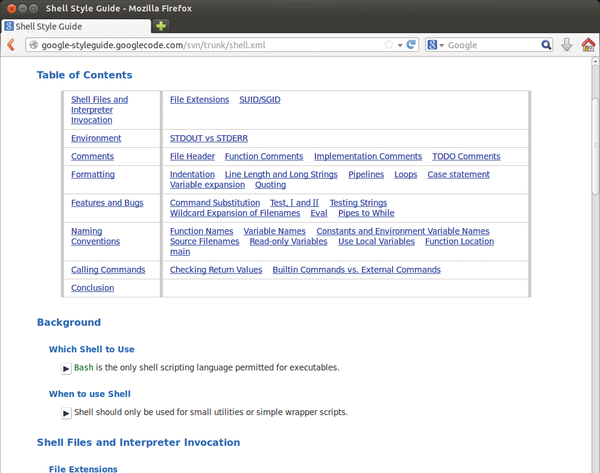Open the Test, [ and [[ link

294,202
